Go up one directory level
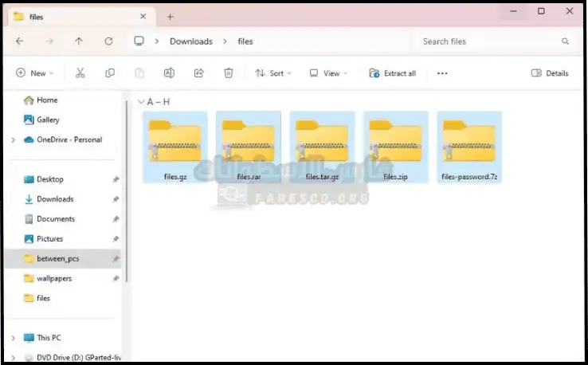Viewport: 588px width, 365px height. [x=79, y=41]
